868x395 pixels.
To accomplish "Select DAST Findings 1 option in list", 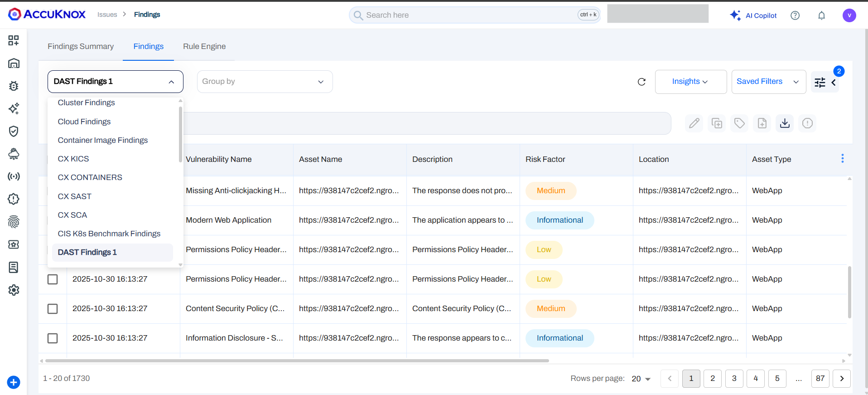I will click(x=113, y=252).
